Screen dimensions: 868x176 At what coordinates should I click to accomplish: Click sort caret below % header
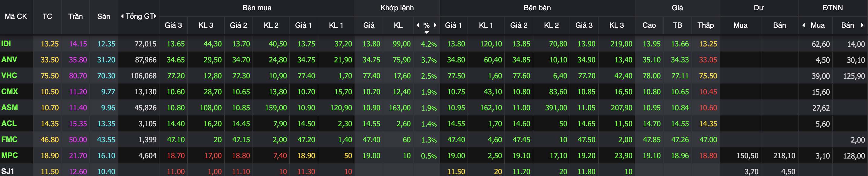click(426, 32)
